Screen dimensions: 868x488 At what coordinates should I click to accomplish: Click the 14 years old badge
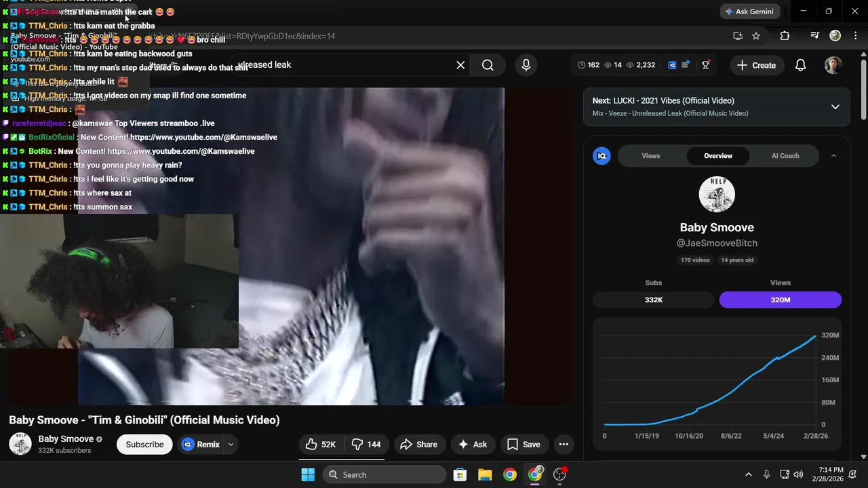(x=737, y=260)
